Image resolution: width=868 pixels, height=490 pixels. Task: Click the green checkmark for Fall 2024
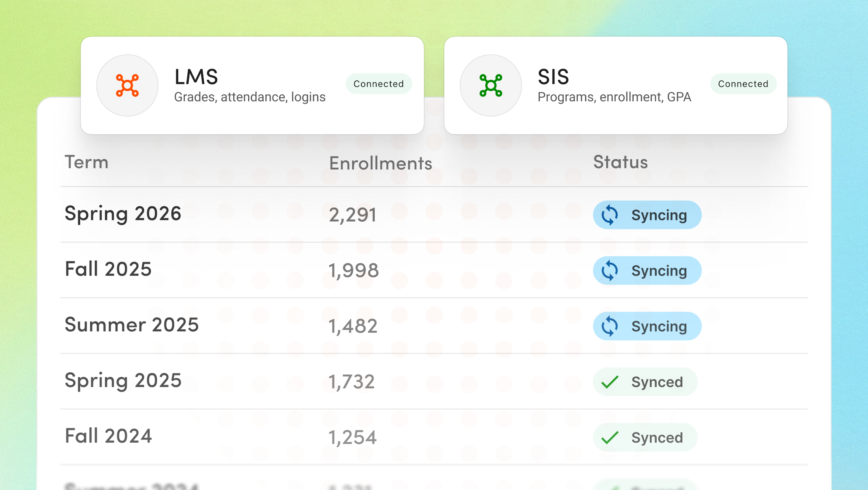609,437
